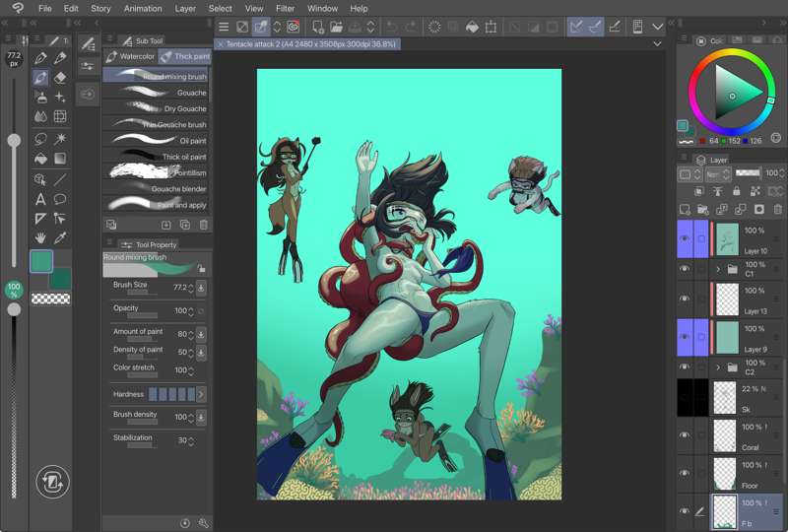Open Brush Size dynamics button
The image size is (788, 532).
201,288
